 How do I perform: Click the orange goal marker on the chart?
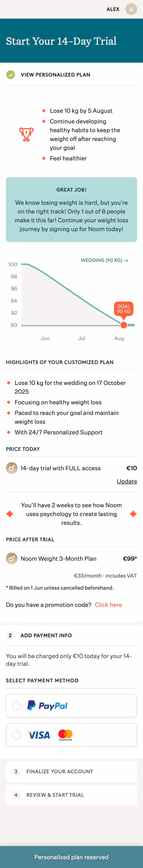tap(124, 325)
